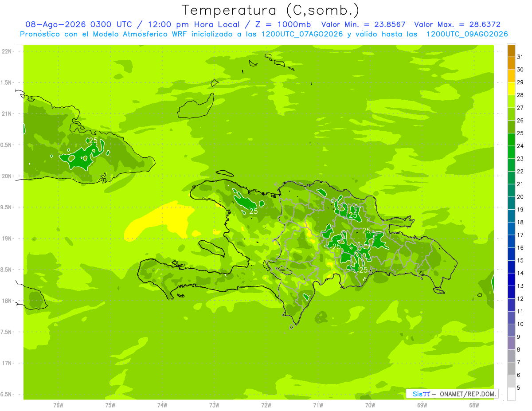Click the 'Valor Max. = 28.6372' text
Viewport: 532px width, 411px height.
(457, 24)
